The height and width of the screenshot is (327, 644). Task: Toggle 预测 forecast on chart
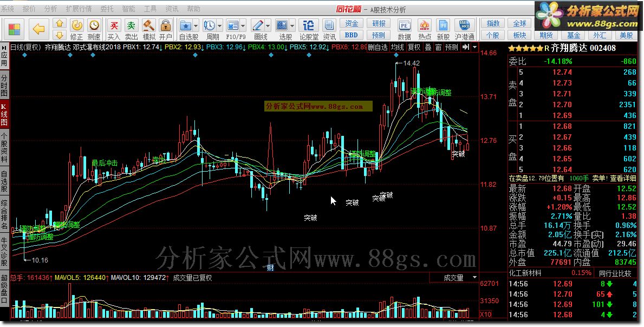[x=451, y=47]
